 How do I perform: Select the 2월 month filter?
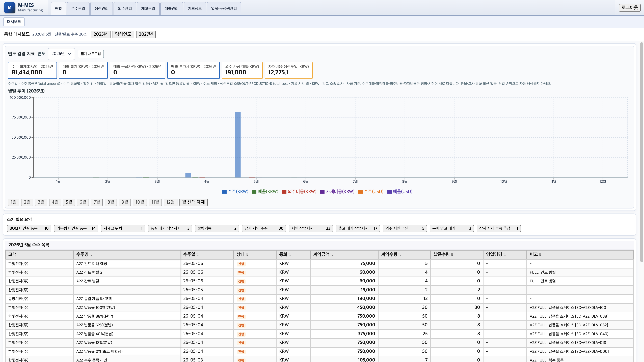click(x=27, y=202)
